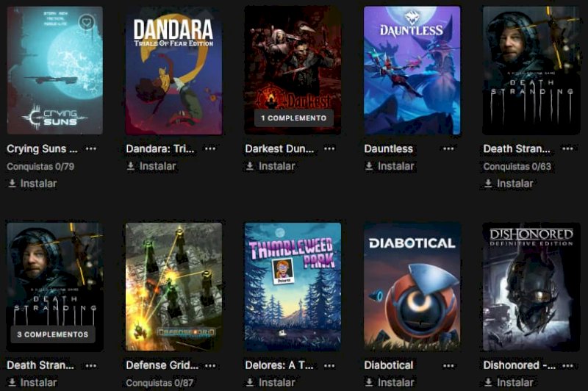588x391 pixels.
Task: Click the 3 Complementos badge on Death Stranding
Action: point(52,334)
